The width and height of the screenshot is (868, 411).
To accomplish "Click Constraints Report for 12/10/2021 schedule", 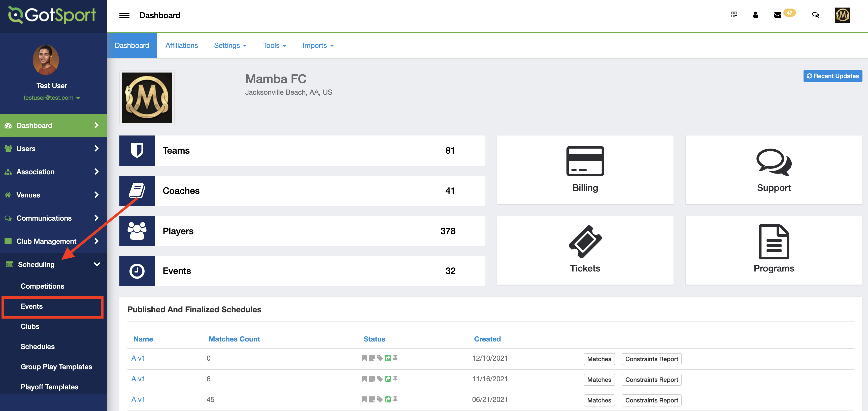I will coord(651,359).
